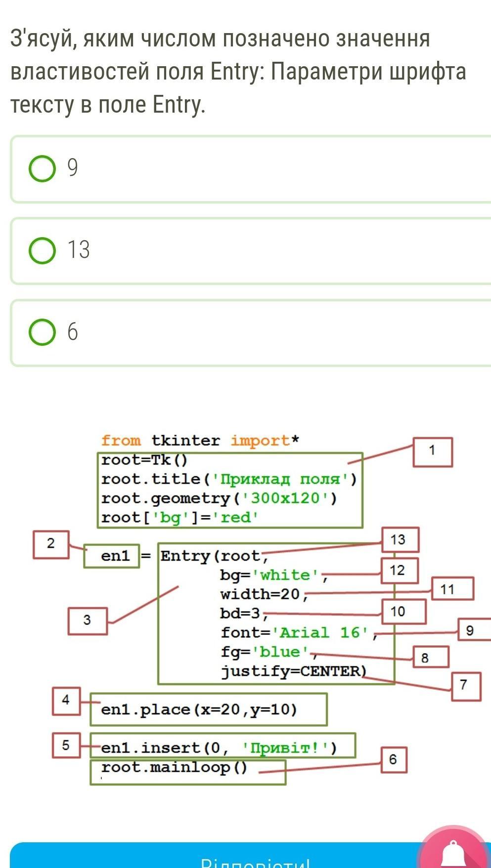The image size is (491, 868).
Task: Click red label box number 12 near bg
Action: 400,571
